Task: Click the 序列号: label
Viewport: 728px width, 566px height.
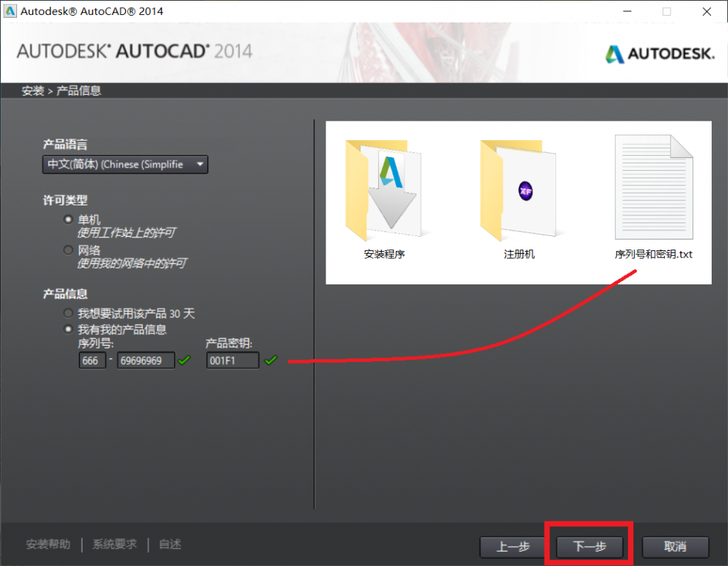Action: [x=96, y=343]
